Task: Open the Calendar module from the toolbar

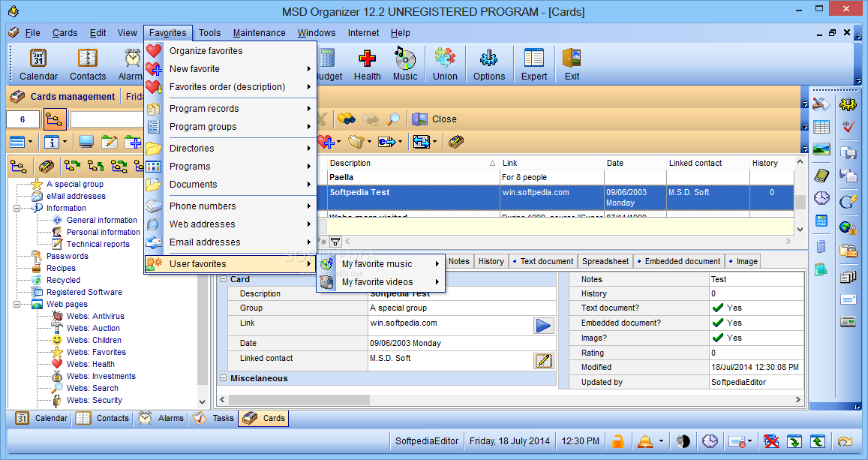Action: 38,65
